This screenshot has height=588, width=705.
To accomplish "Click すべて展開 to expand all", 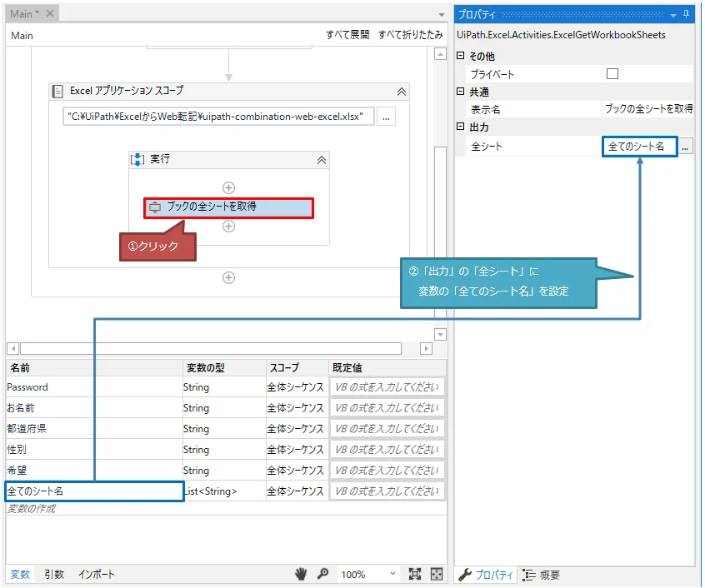I will 347,35.
